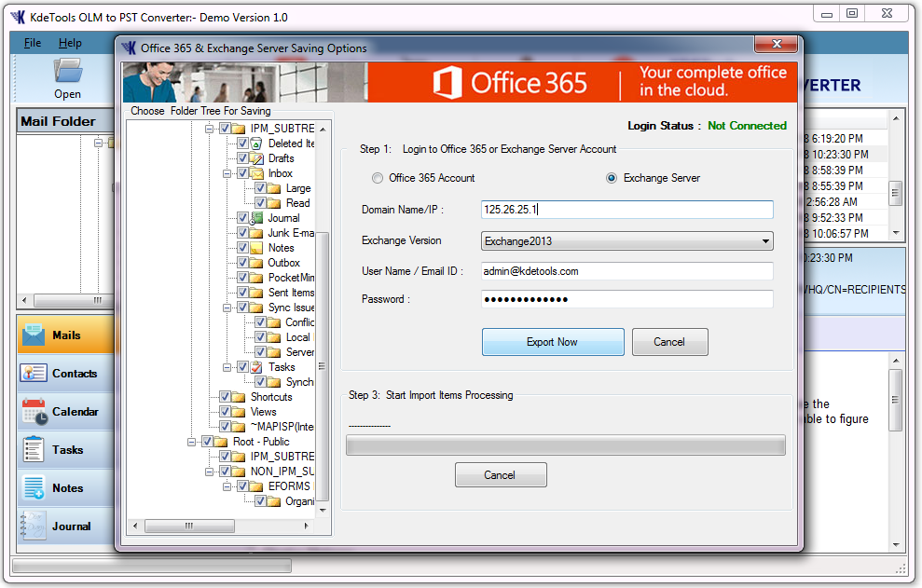Click the folder tree vertical scrollbar thumb
922x588 pixels.
coord(322,365)
